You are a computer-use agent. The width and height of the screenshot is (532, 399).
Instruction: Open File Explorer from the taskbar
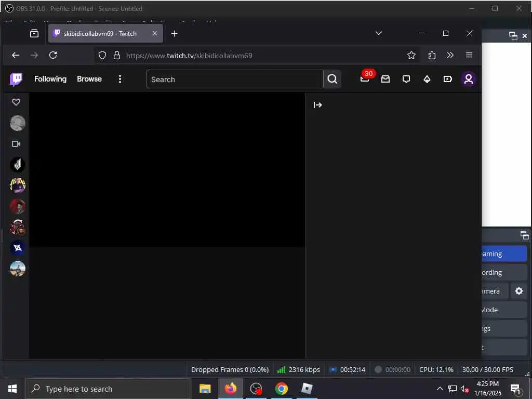pyautogui.click(x=205, y=389)
